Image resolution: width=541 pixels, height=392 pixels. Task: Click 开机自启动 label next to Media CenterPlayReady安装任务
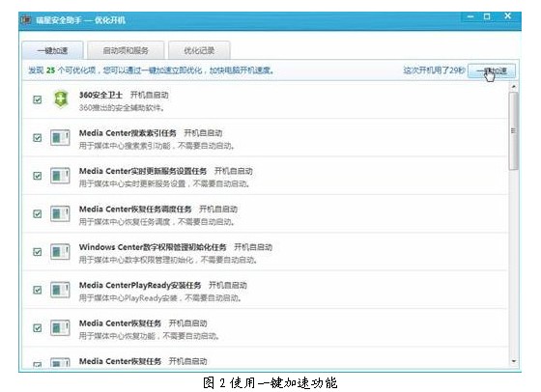point(228,285)
